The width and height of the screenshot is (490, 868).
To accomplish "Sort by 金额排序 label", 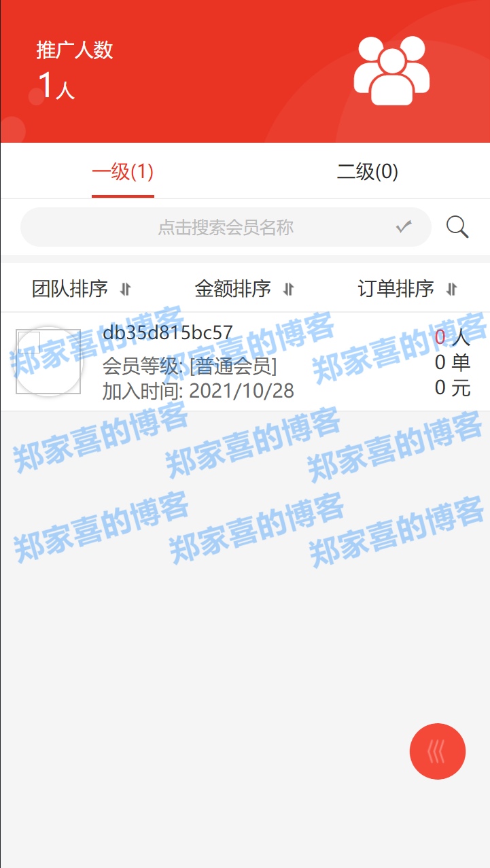I will pyautogui.click(x=233, y=289).
